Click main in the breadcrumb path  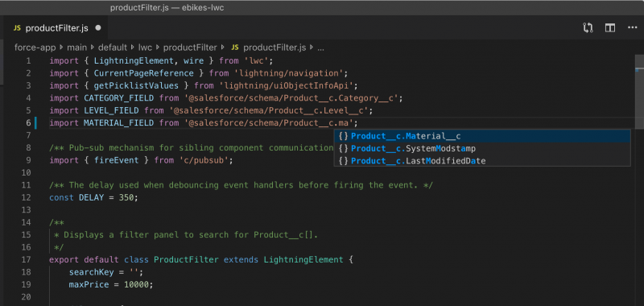[x=76, y=48]
